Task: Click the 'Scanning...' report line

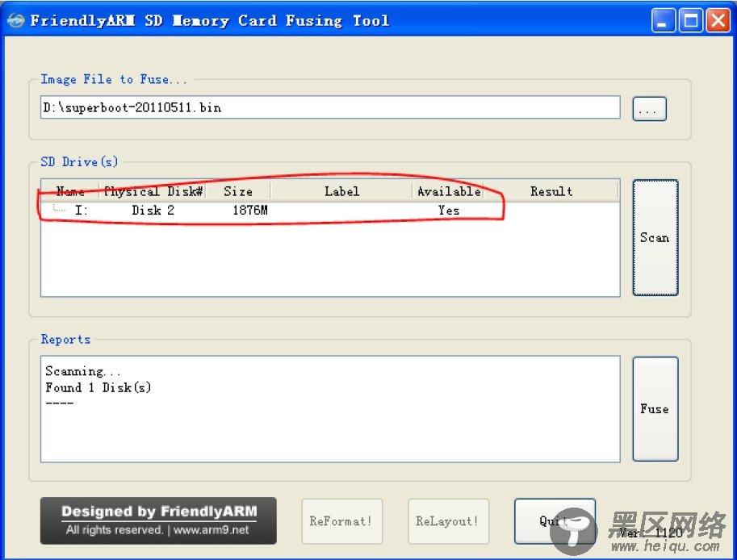Action: (82, 371)
